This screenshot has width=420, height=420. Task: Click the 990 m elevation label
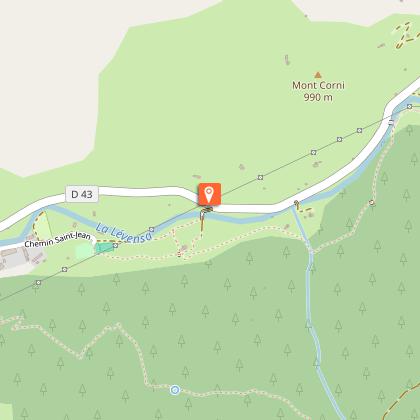318,97
